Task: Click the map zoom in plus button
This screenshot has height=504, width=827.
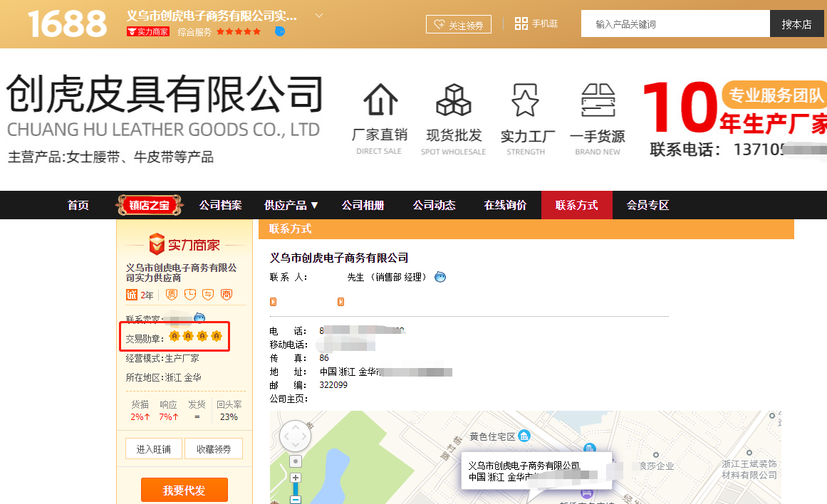Action: tap(296, 478)
